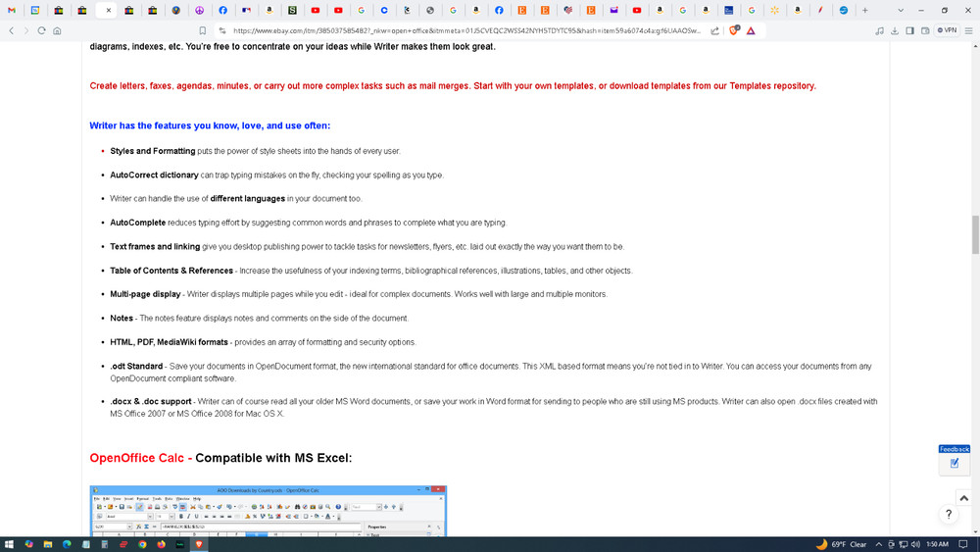Click the 'Styles and Formatting' bullet text
Viewport: 980px width, 552px height.
tap(153, 151)
